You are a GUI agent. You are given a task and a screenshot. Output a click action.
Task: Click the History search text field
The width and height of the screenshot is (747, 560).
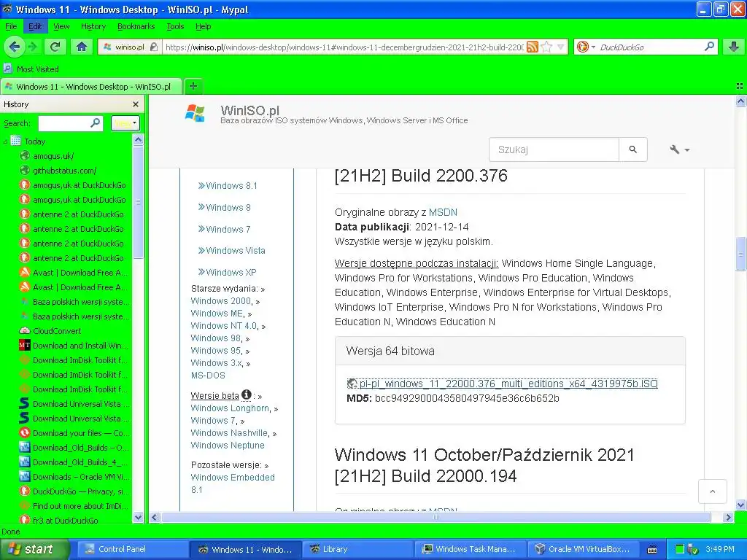(64, 122)
